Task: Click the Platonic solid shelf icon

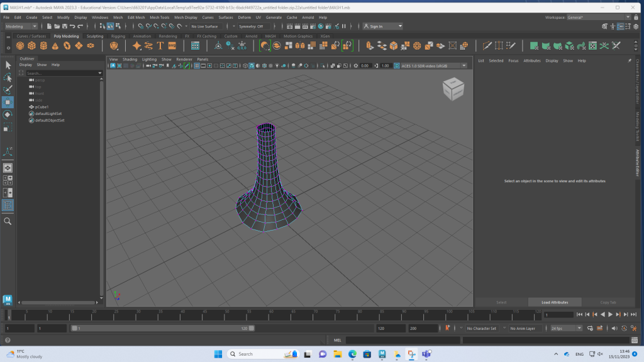Action: pyautogui.click(x=114, y=46)
